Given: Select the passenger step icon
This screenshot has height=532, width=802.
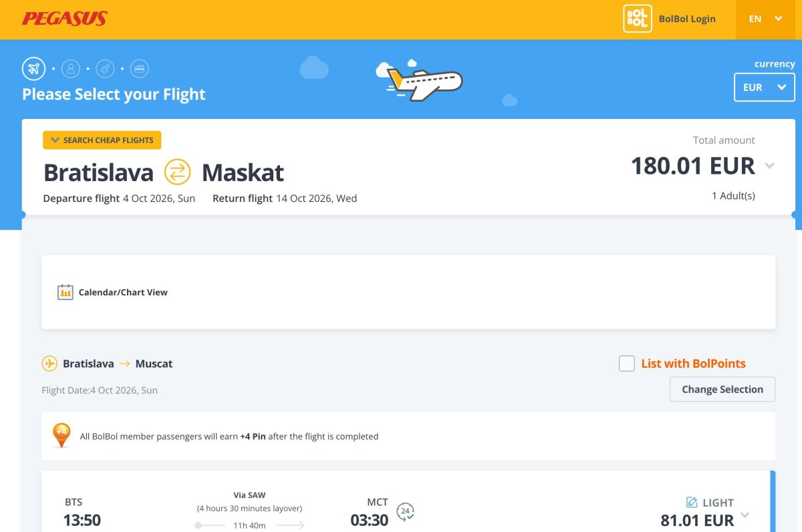Looking at the screenshot, I should (x=70, y=68).
